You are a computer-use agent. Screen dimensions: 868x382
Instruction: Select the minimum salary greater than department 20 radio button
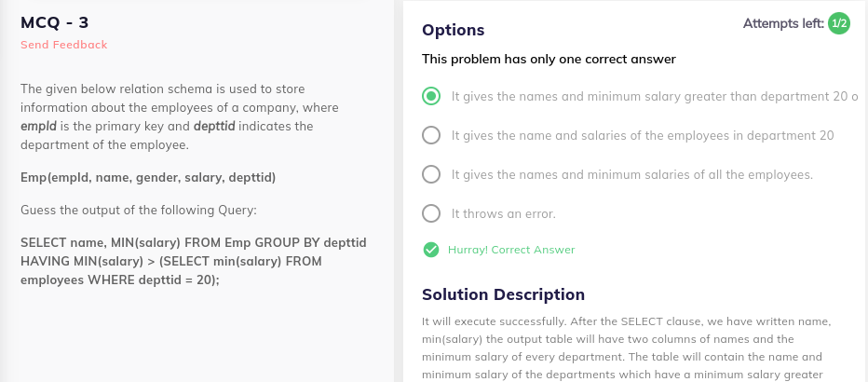(x=431, y=96)
